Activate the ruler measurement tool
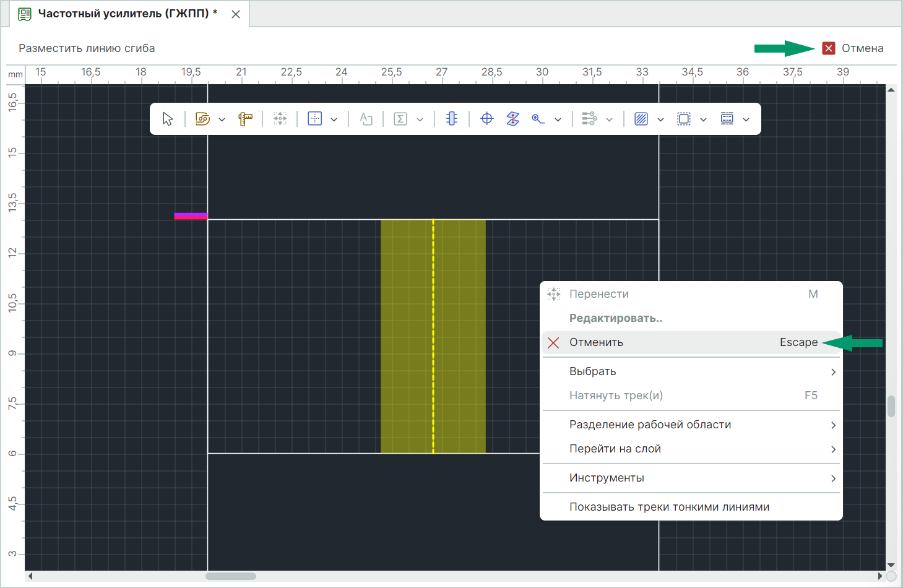 point(246,119)
